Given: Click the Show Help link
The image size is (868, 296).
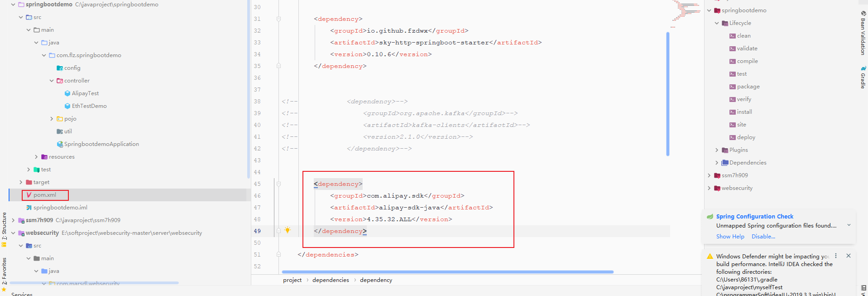Looking at the screenshot, I should [730, 237].
